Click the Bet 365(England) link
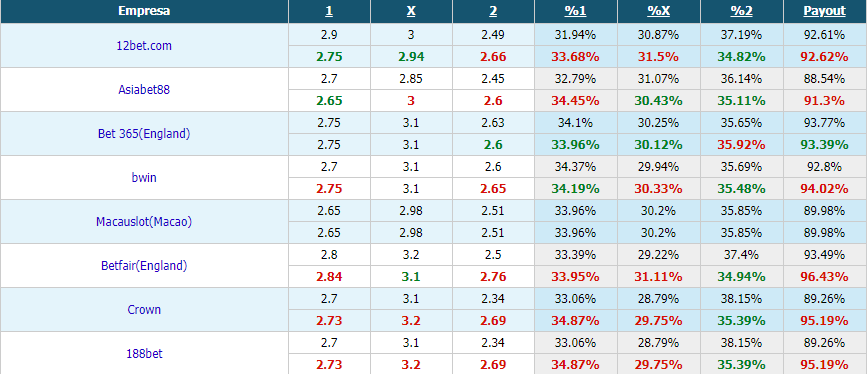The image size is (867, 374). [x=144, y=133]
